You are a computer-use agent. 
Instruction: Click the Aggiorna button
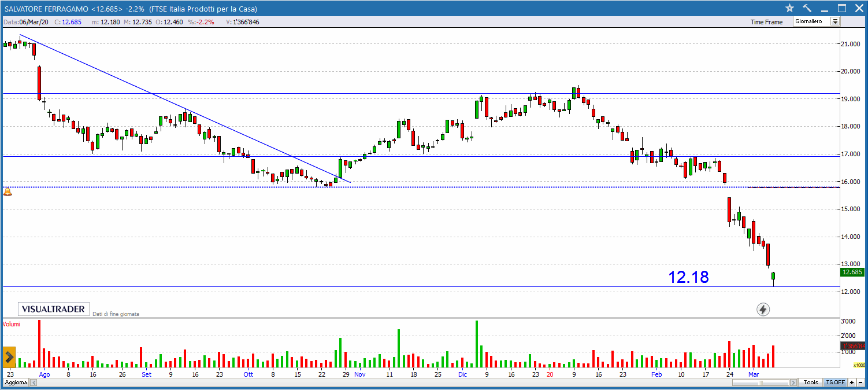pyautogui.click(x=16, y=382)
